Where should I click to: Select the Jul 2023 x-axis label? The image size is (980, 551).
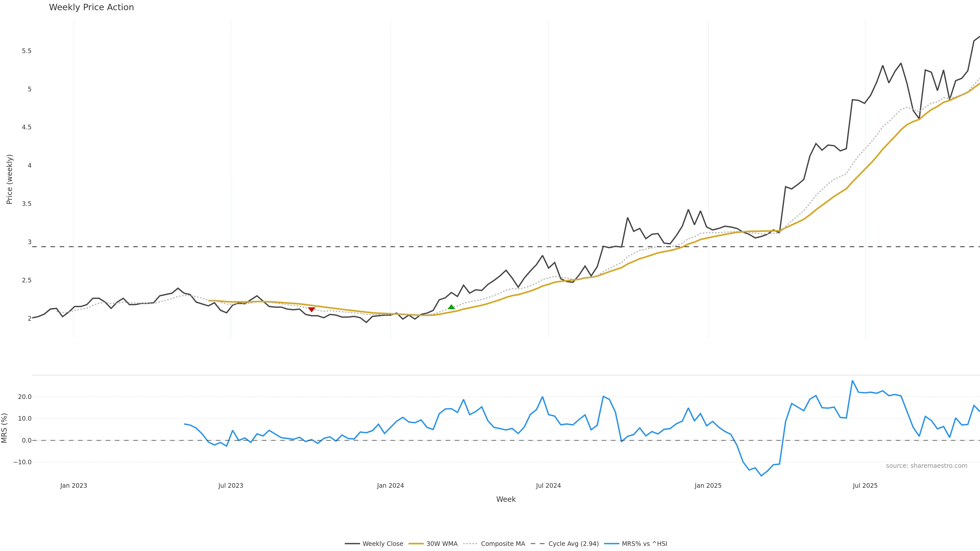coord(230,486)
